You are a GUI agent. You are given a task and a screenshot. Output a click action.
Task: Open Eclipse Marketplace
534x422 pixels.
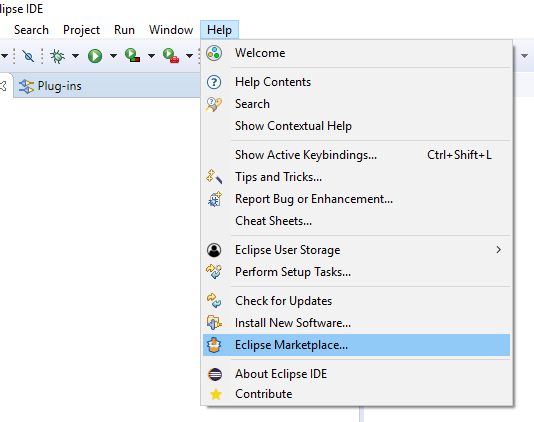point(356,345)
